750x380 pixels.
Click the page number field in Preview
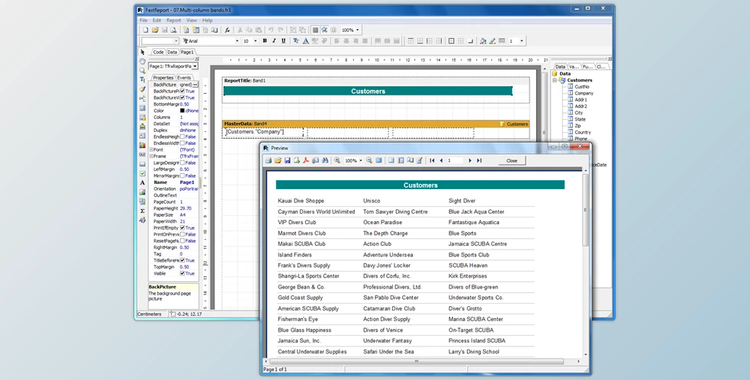click(x=455, y=160)
